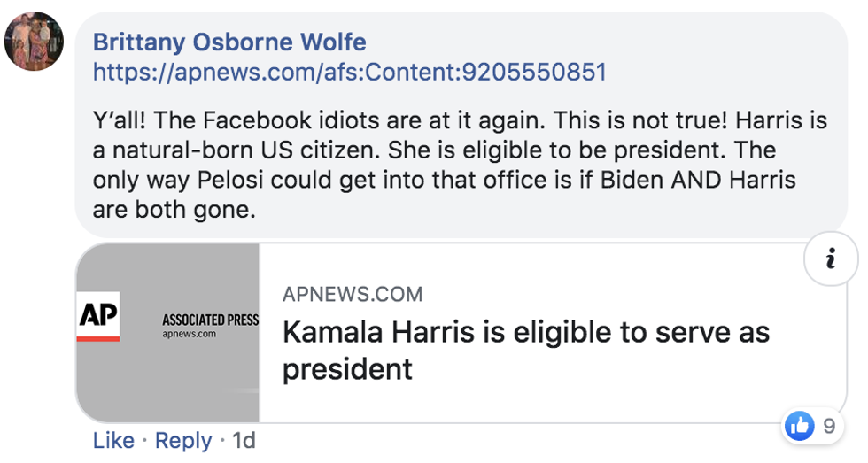Click the 'ASSOCIATED PRESS' text in thumbnail
Screen dimensions: 868x463
click(210, 320)
